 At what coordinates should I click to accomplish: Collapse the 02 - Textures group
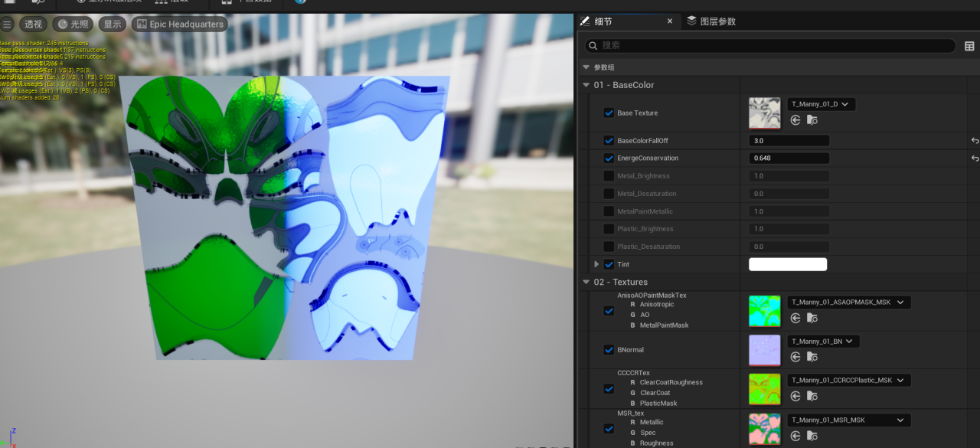(x=586, y=283)
